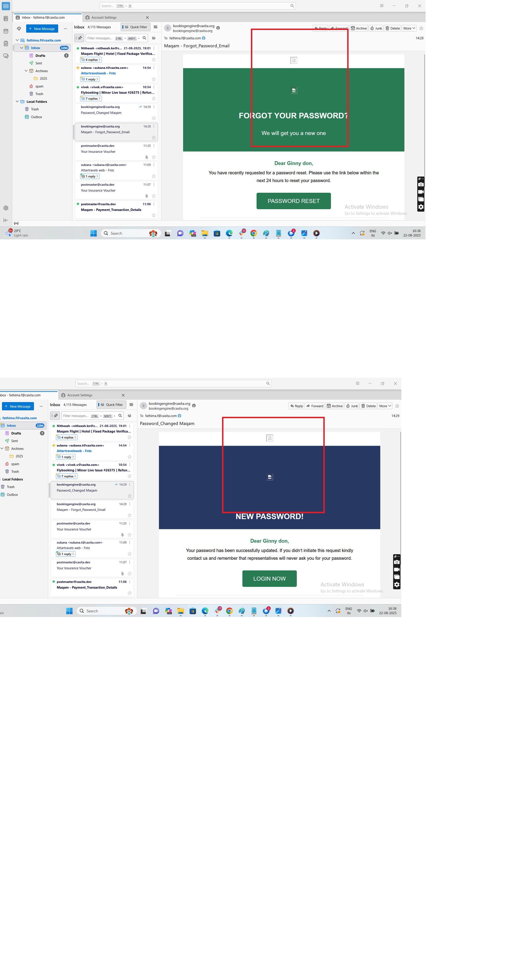
Task: Reply to the Password_Changed Maqam message
Action: coord(296,406)
